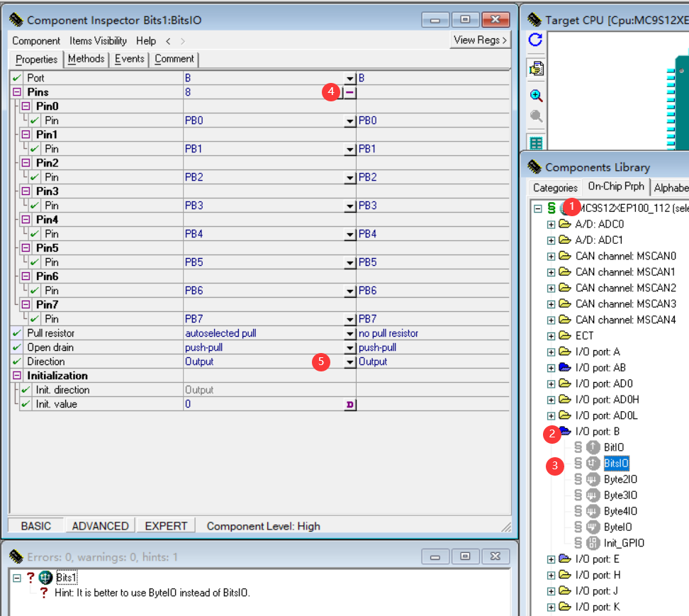Image resolution: width=689 pixels, height=616 pixels.
Task: Toggle the checkmark of the Pin under Pin4
Action: coord(35,234)
